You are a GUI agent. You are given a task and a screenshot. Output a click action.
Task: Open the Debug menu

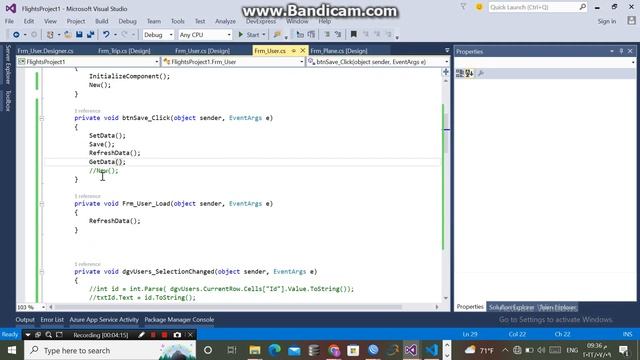(127, 21)
